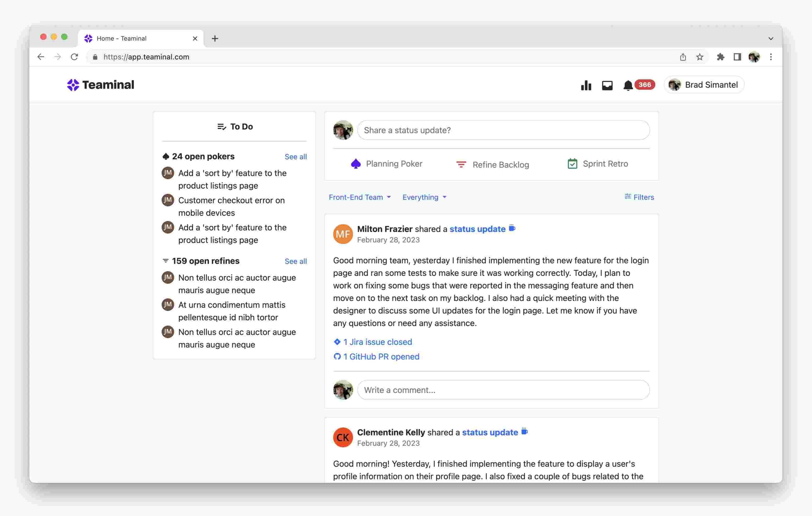
Task: Click the JM avatar beside At urna condimentum
Action: (168, 305)
